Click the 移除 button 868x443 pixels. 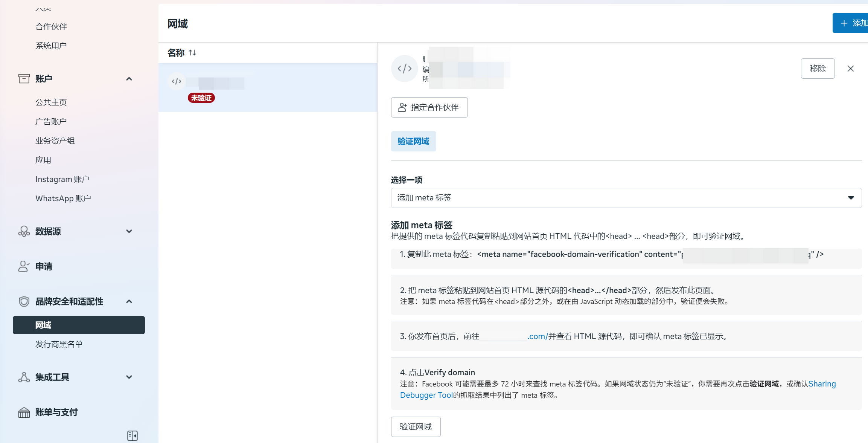(818, 69)
